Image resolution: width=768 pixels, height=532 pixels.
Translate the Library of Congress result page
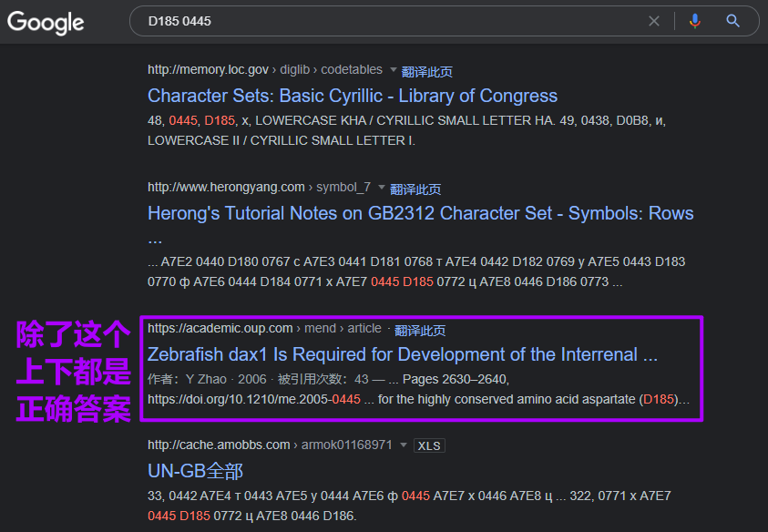click(x=426, y=72)
